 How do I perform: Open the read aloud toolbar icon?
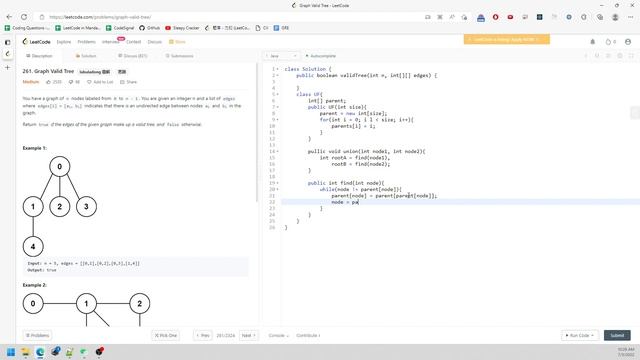(x=452, y=17)
